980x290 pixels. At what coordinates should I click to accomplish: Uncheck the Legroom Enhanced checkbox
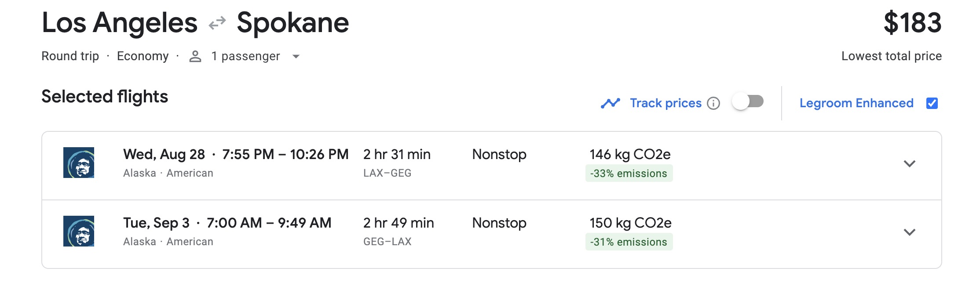click(x=932, y=103)
